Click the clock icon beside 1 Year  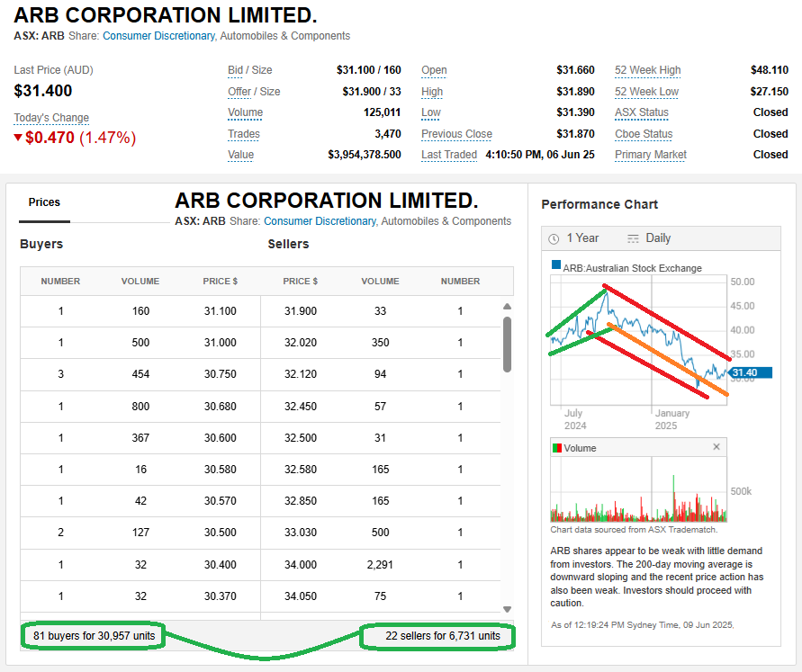(554, 238)
